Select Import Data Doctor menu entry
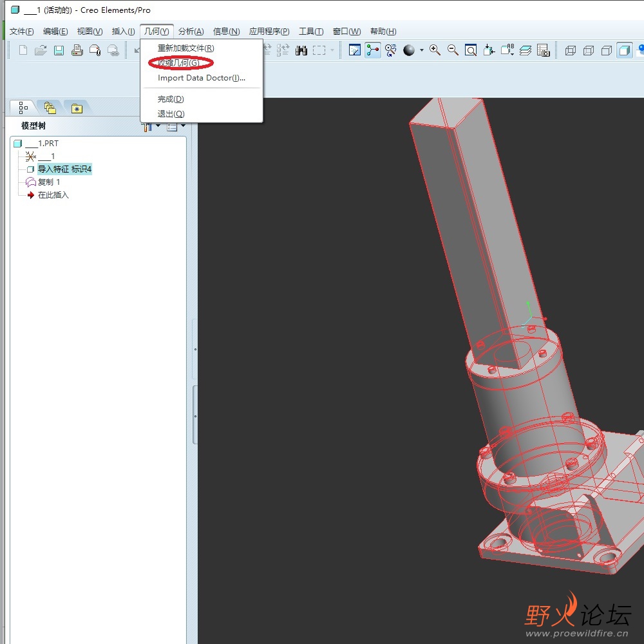Image resolution: width=644 pixels, height=644 pixels. tap(201, 78)
